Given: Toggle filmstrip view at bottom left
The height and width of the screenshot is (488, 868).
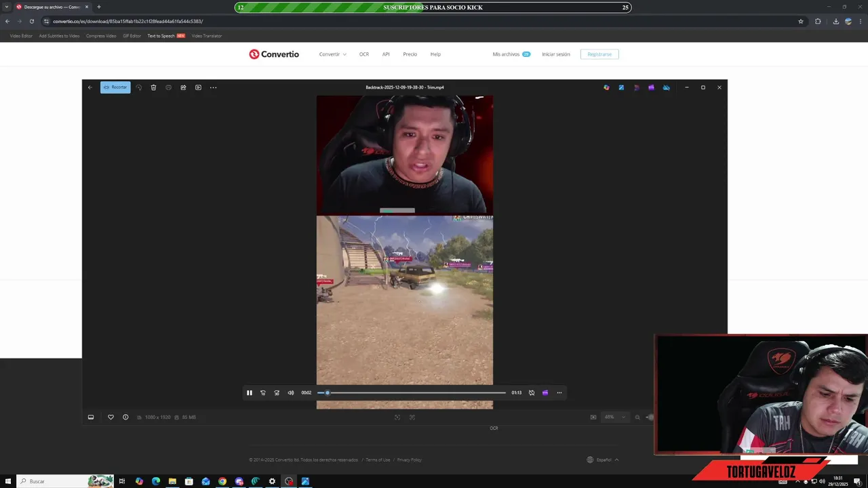Looking at the screenshot, I should (x=91, y=417).
